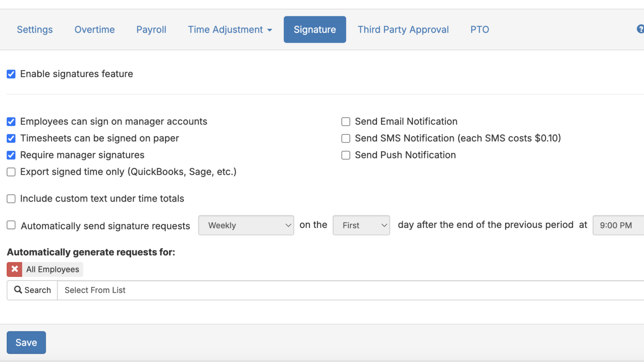Open the Weekly frequency dropdown
The image size is (644, 362).
tap(246, 225)
